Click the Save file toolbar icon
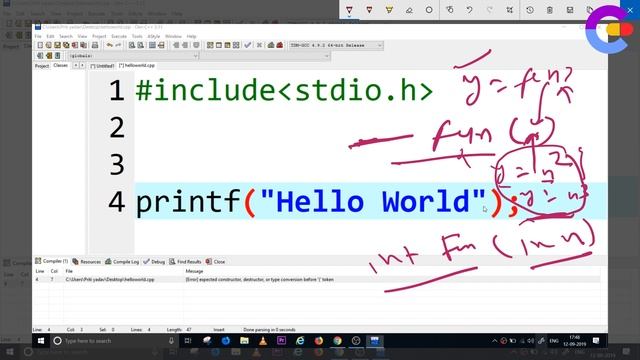Viewport: 640px width, 360px height. pyautogui.click(x=58, y=45)
